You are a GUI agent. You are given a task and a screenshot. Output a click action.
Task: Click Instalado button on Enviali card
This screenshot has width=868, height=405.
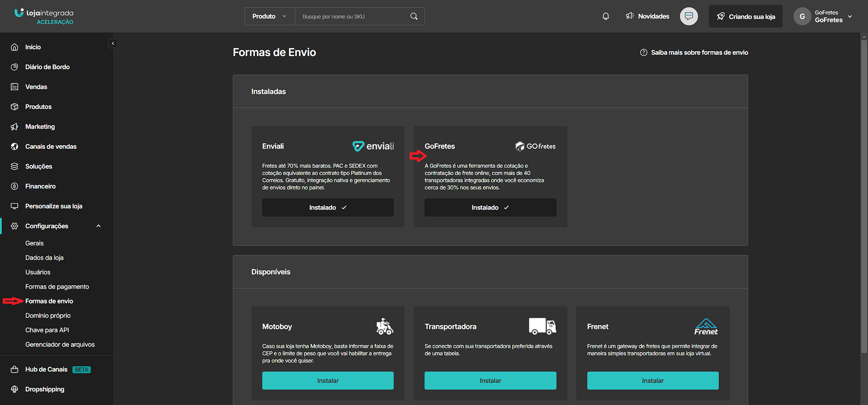coord(328,207)
